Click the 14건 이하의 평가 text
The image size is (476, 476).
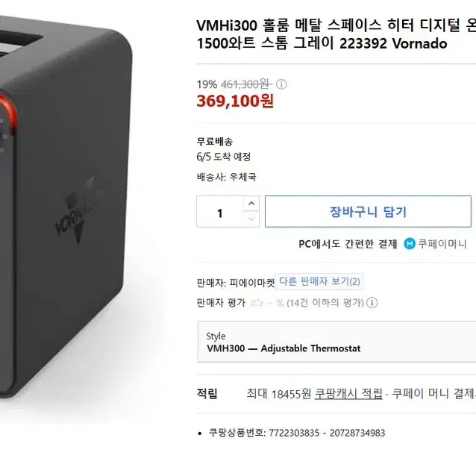coord(325,303)
